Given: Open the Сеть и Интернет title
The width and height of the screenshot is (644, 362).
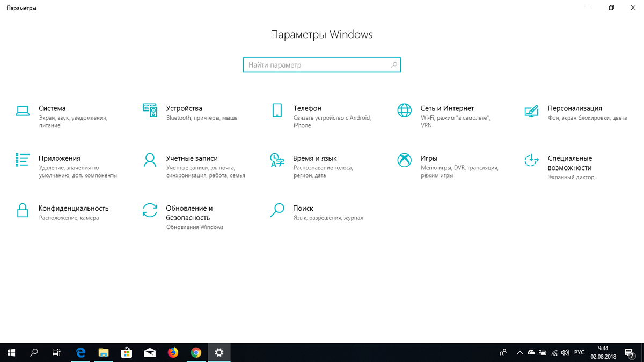Looking at the screenshot, I should 447,108.
